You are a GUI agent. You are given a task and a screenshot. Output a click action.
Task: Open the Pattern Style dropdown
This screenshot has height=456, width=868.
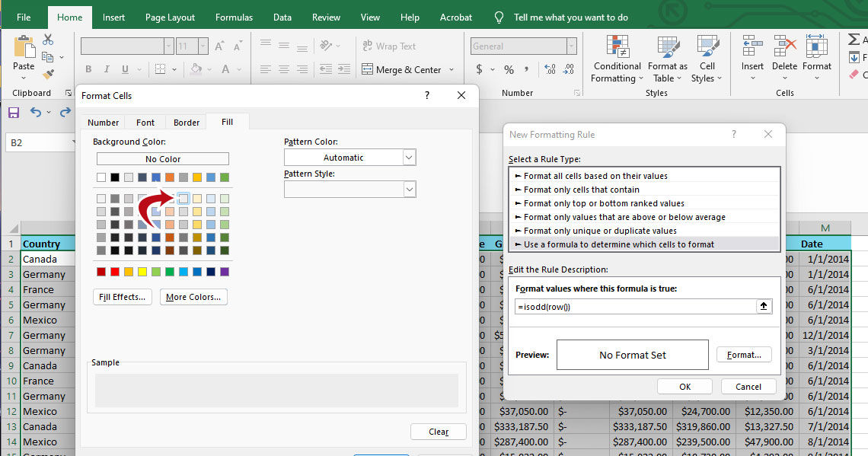(409, 189)
